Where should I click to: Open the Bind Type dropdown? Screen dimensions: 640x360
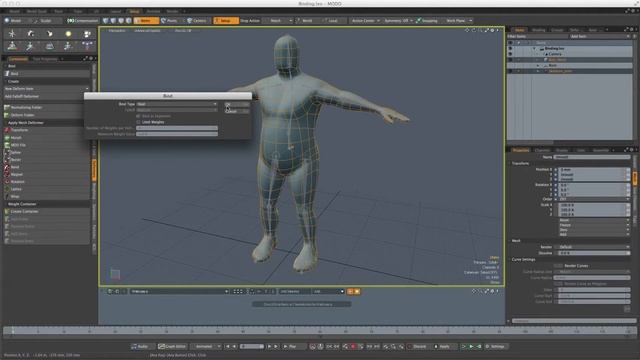click(x=177, y=104)
